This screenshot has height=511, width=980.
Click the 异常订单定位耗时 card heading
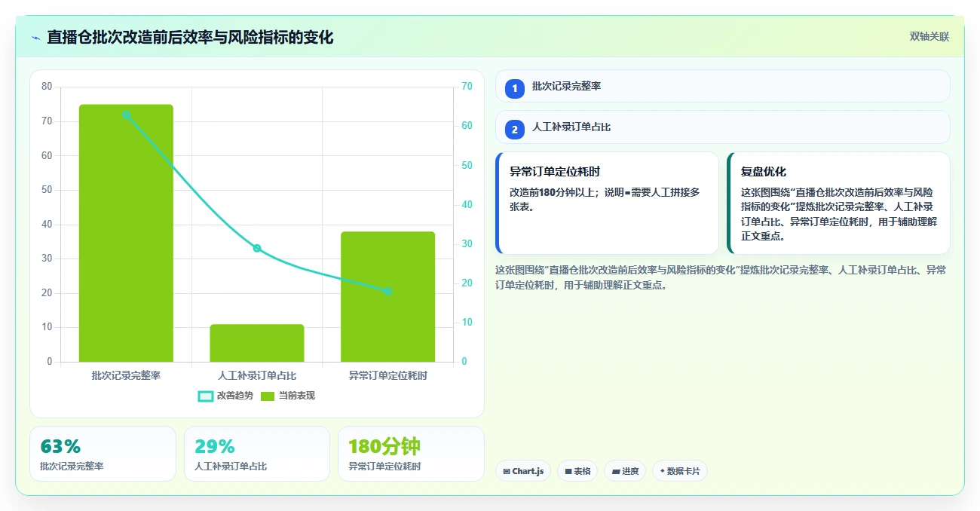point(555,171)
